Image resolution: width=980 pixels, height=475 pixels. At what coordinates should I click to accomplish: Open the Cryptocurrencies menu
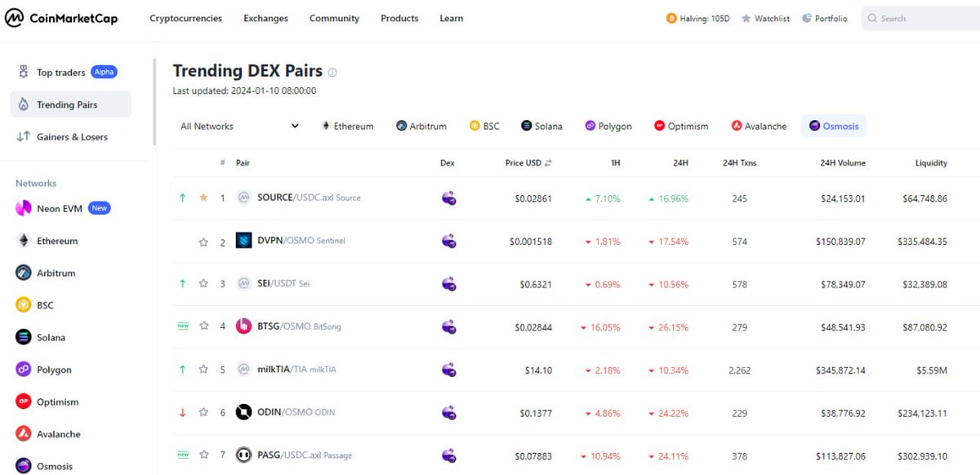click(185, 18)
